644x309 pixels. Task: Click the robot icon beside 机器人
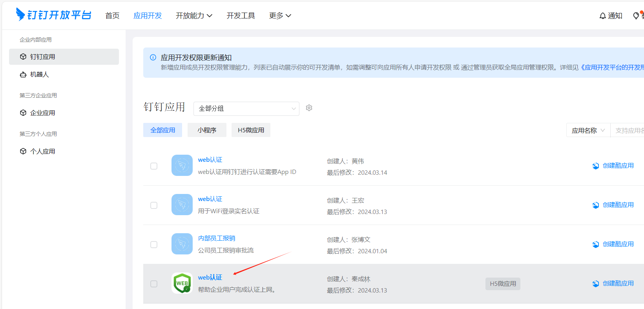point(23,74)
